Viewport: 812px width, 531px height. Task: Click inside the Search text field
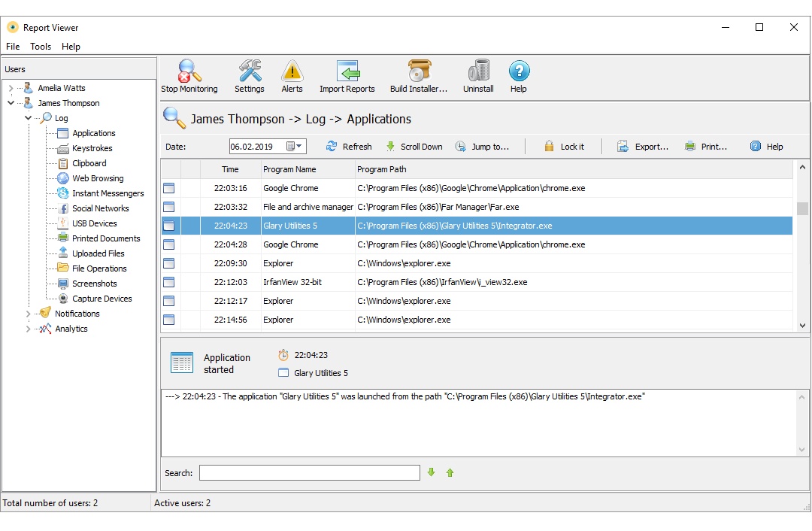309,472
